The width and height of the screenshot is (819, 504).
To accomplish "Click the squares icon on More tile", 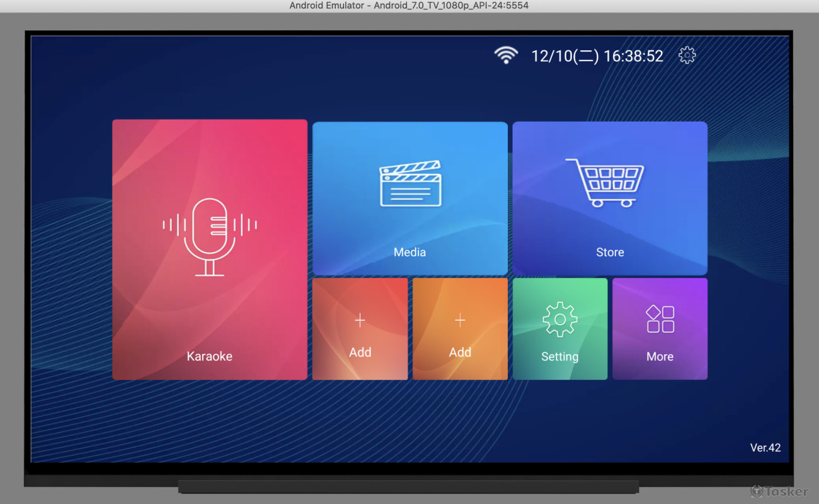I will pyautogui.click(x=659, y=318).
